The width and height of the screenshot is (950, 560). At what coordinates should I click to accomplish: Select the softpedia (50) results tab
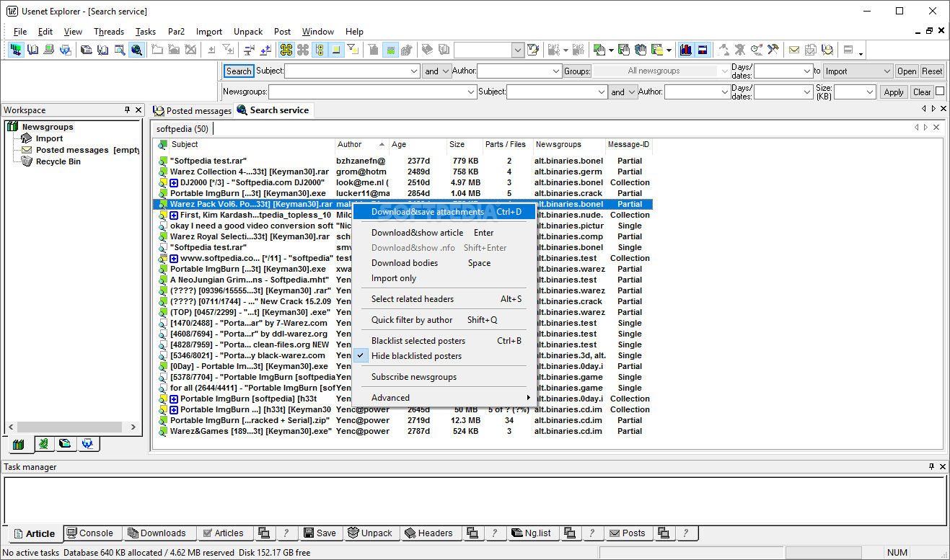tap(182, 129)
